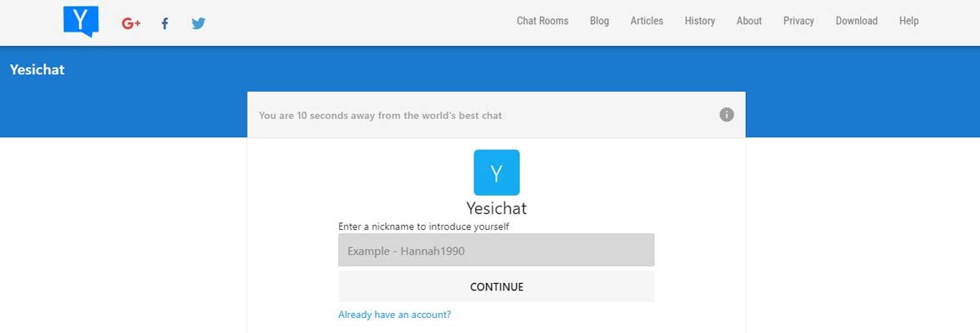
Task: Open the Google Plus social page
Action: coord(131,23)
